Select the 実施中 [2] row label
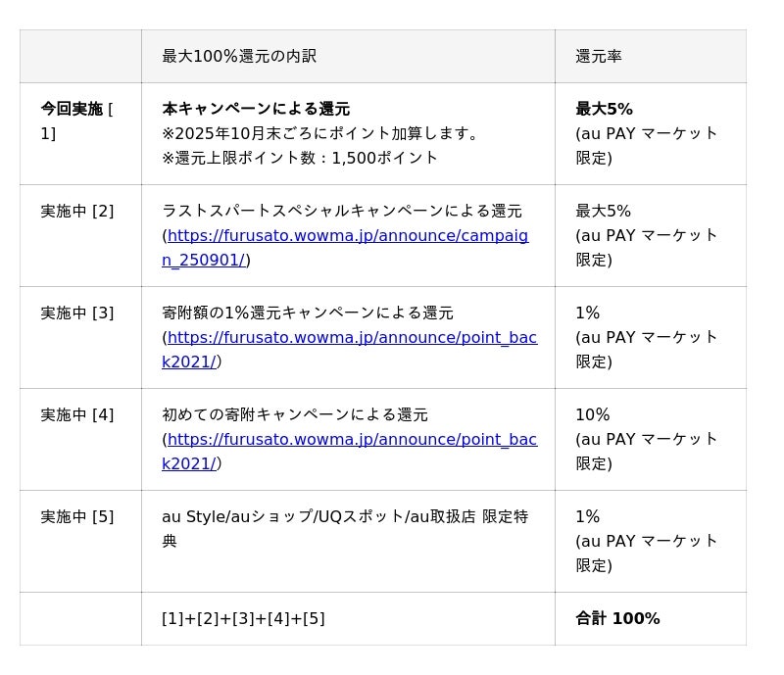784x675 pixels. click(x=77, y=212)
